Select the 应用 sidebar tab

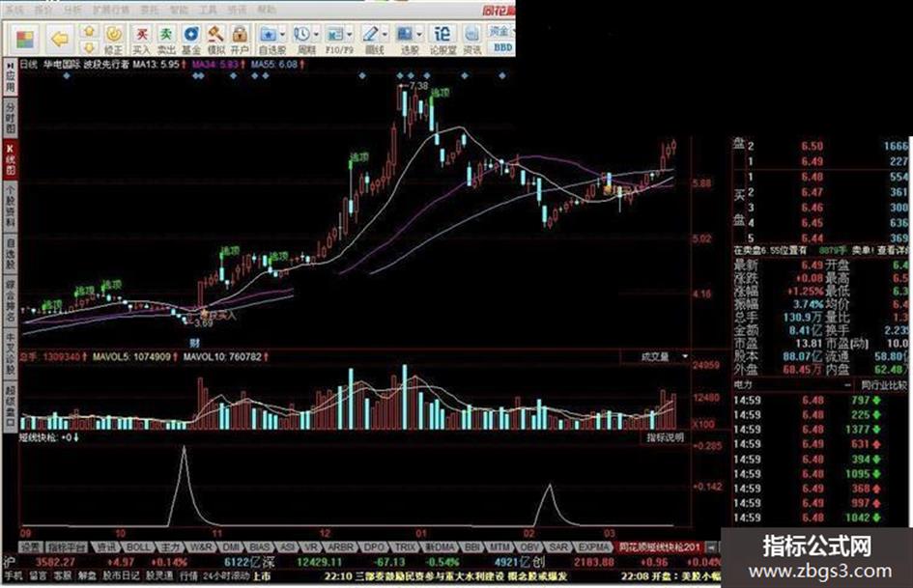point(10,78)
